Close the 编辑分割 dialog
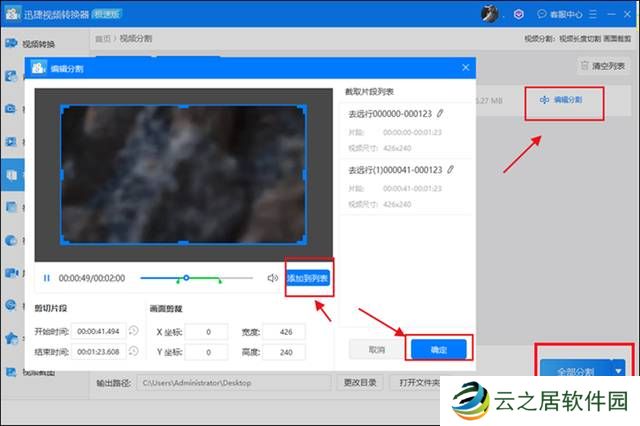The image size is (640, 426). click(465, 67)
